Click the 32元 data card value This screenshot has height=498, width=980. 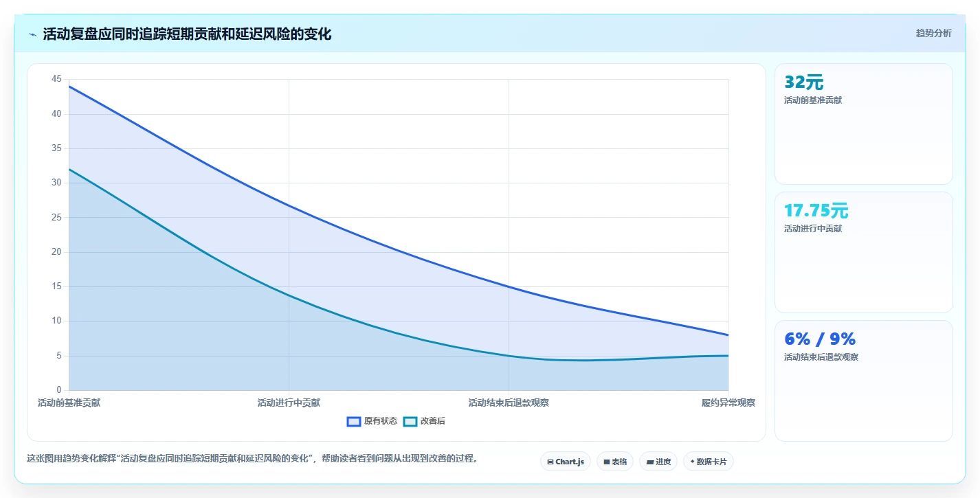(804, 82)
